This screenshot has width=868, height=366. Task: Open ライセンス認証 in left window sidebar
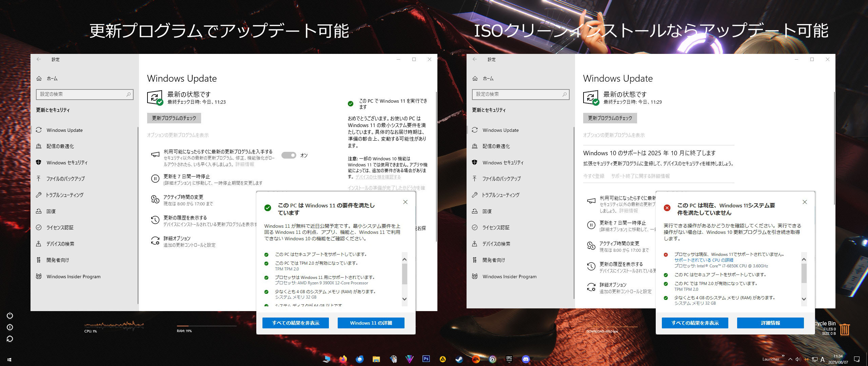[x=84, y=227]
